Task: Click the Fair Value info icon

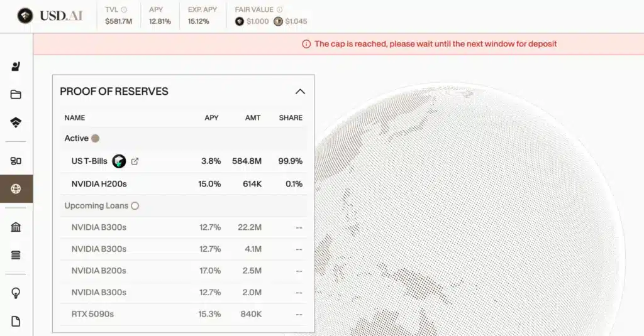Action: tap(279, 10)
